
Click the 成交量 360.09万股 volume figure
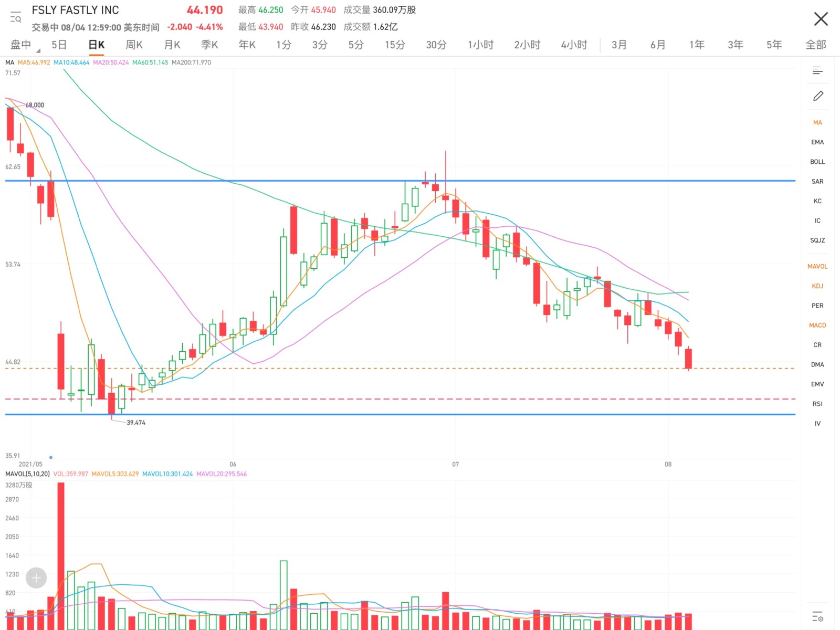tap(380, 10)
